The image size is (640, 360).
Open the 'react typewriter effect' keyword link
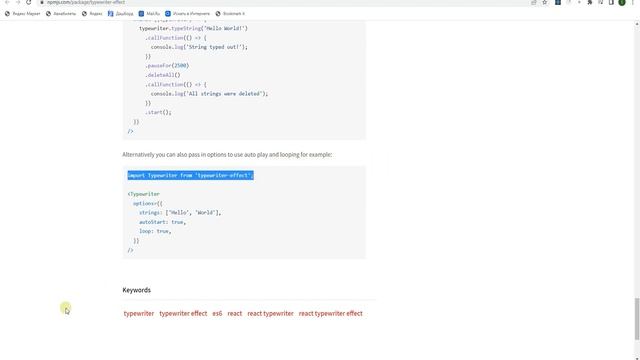tap(331, 313)
